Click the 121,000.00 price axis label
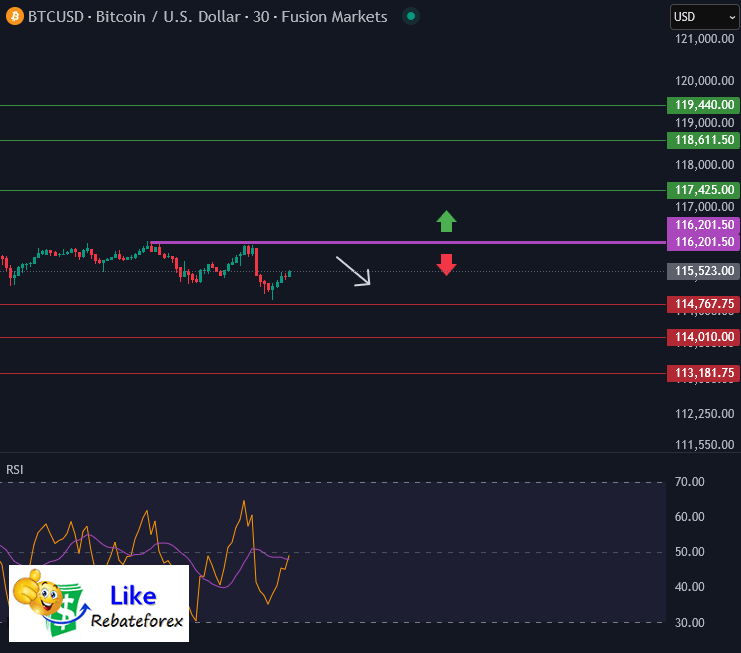The image size is (741, 653). coord(705,39)
